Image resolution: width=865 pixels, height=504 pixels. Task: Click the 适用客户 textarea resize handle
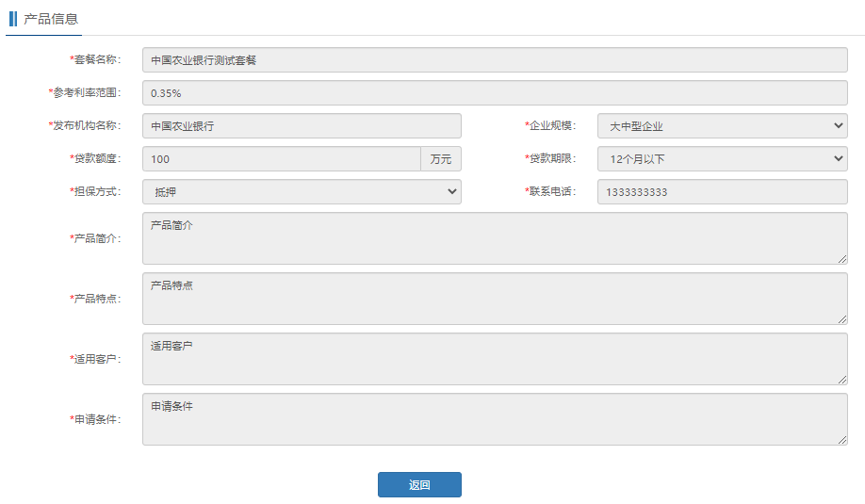pyautogui.click(x=841, y=380)
